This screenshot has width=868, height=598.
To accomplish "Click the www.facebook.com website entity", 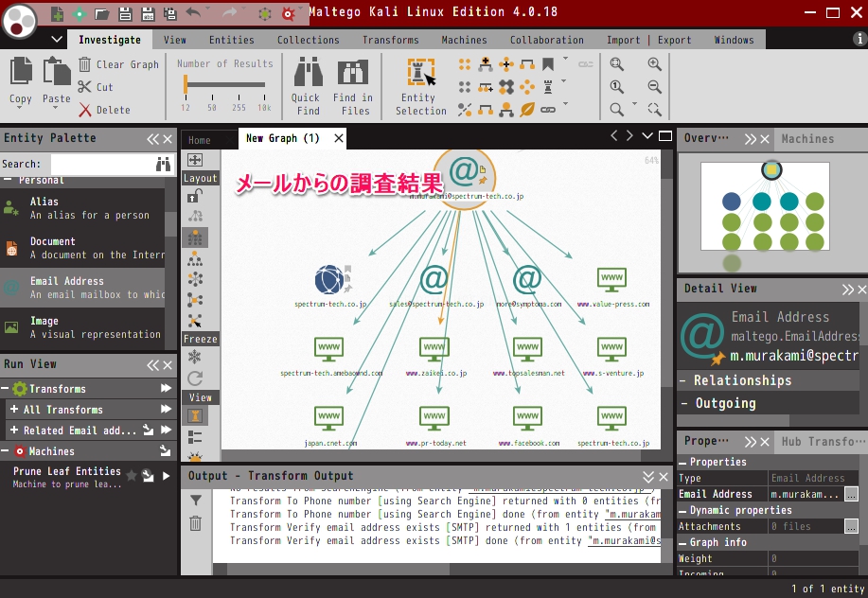I will coord(527,417).
